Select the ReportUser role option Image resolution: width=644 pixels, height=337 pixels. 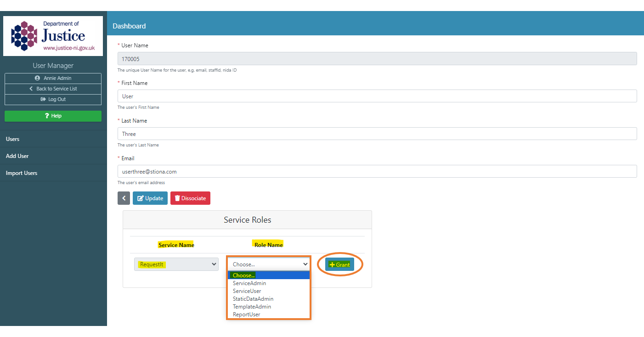tap(247, 315)
